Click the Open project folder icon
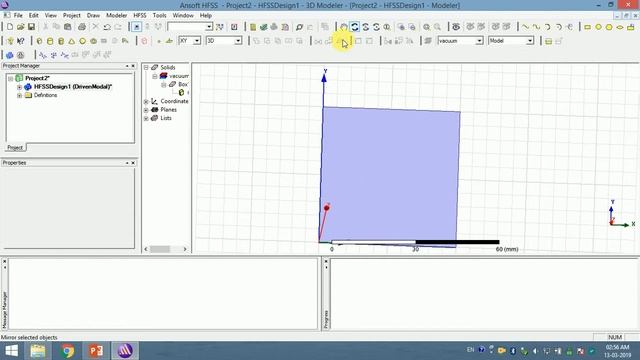Viewport: 640px width, 360px height. tap(20, 27)
